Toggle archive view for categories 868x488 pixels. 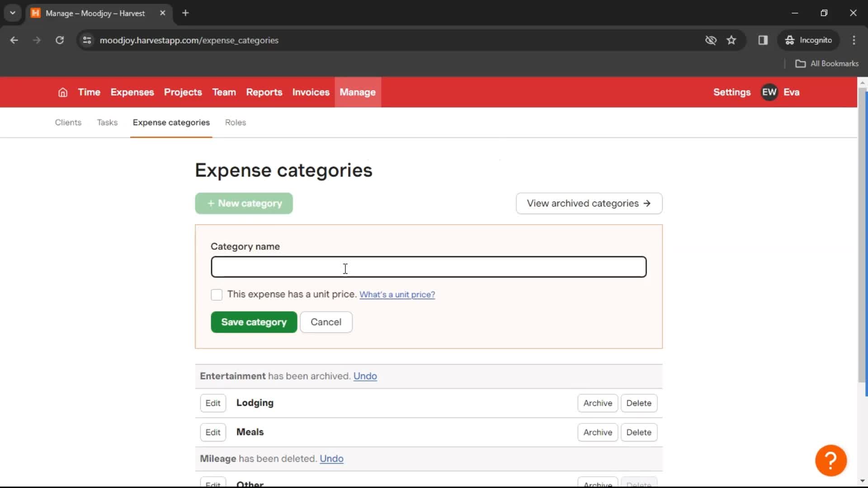[589, 203]
